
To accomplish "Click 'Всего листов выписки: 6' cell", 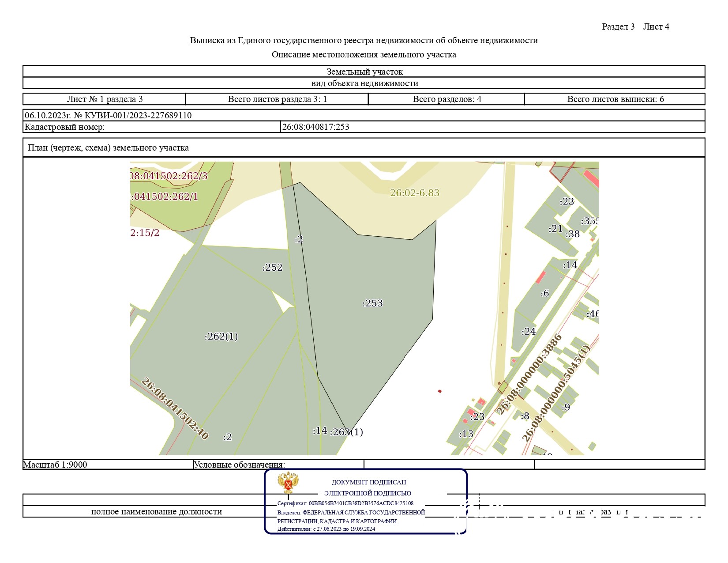I will pyautogui.click(x=615, y=99).
